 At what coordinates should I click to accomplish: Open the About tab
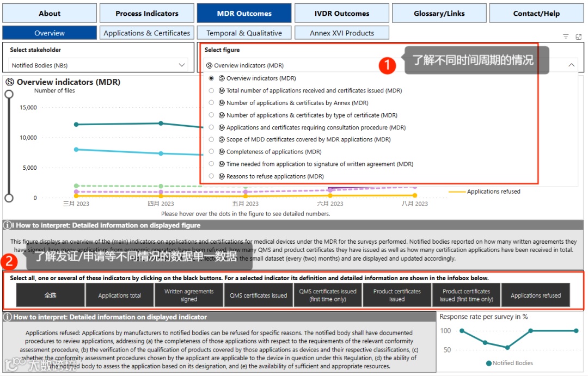point(50,14)
